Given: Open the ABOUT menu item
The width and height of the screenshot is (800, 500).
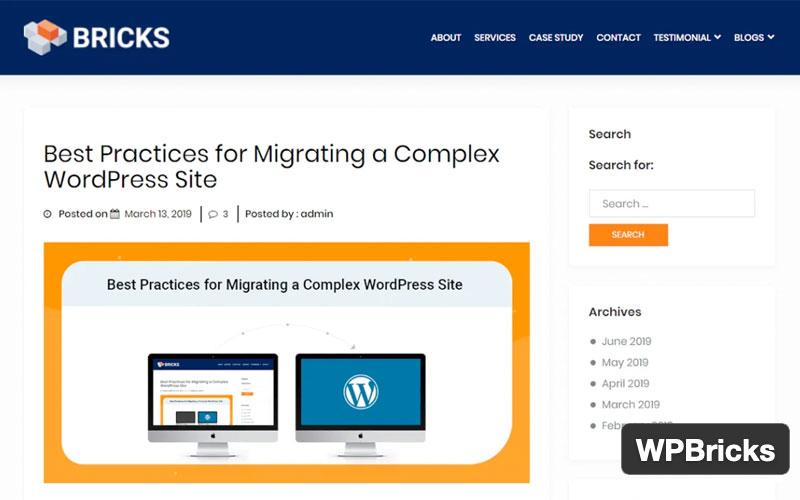Looking at the screenshot, I should (x=445, y=38).
